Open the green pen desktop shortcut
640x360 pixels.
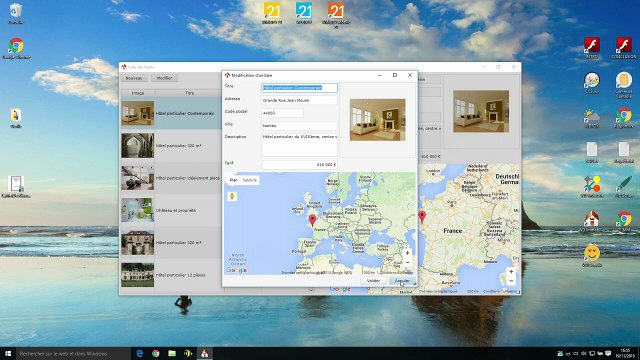click(x=624, y=186)
